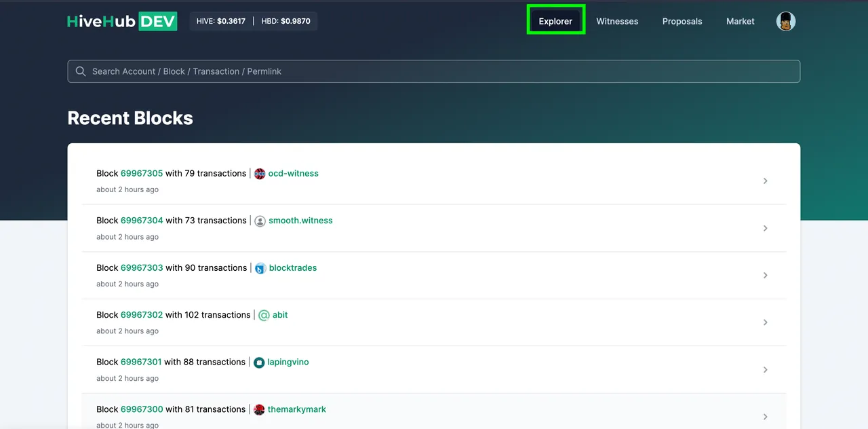Click the smooth.witness avatar icon
This screenshot has width=868, height=429.
pos(260,221)
